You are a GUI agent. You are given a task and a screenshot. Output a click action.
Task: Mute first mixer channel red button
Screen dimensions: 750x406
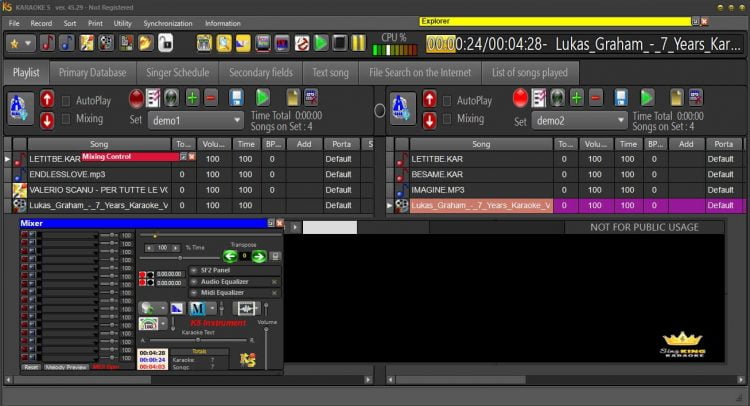pos(24,235)
